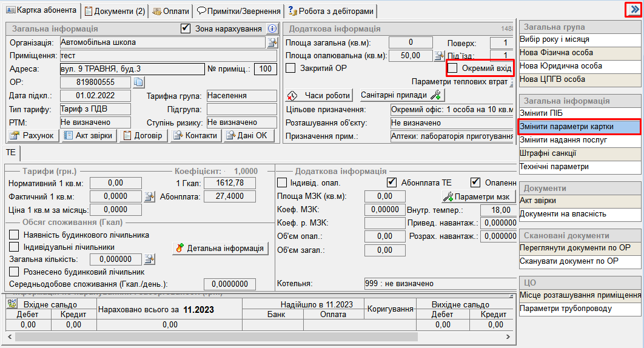Open the organization lookup icon next to Автомобільна школа

coord(272,42)
